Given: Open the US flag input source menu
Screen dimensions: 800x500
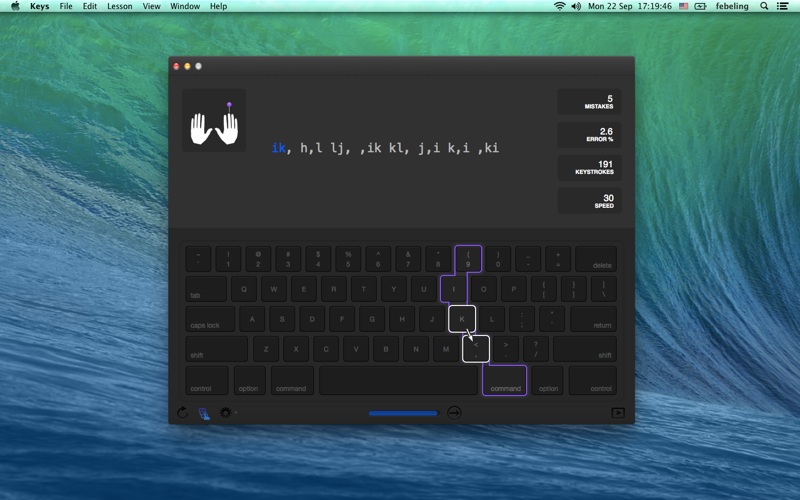Looking at the screenshot, I should [x=684, y=6].
